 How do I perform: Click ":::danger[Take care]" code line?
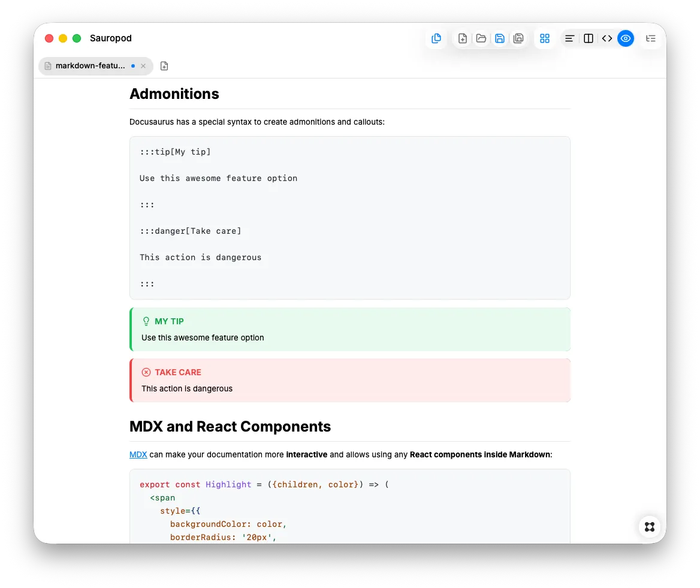[190, 231]
